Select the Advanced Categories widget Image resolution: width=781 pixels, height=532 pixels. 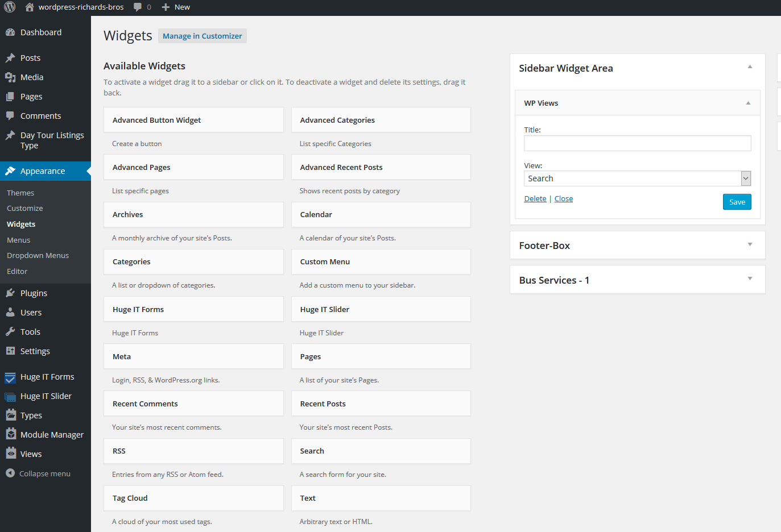pos(381,120)
